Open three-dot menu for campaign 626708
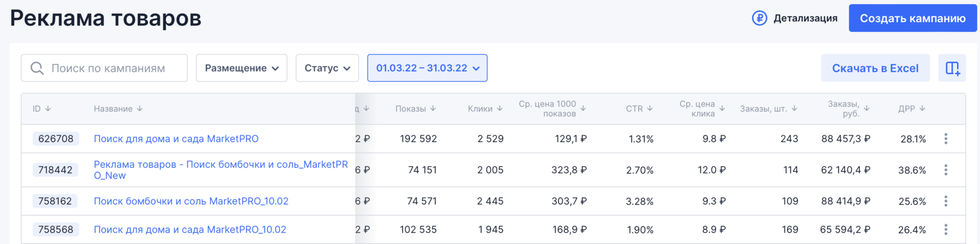This screenshot has height=244, width=980. [x=946, y=139]
